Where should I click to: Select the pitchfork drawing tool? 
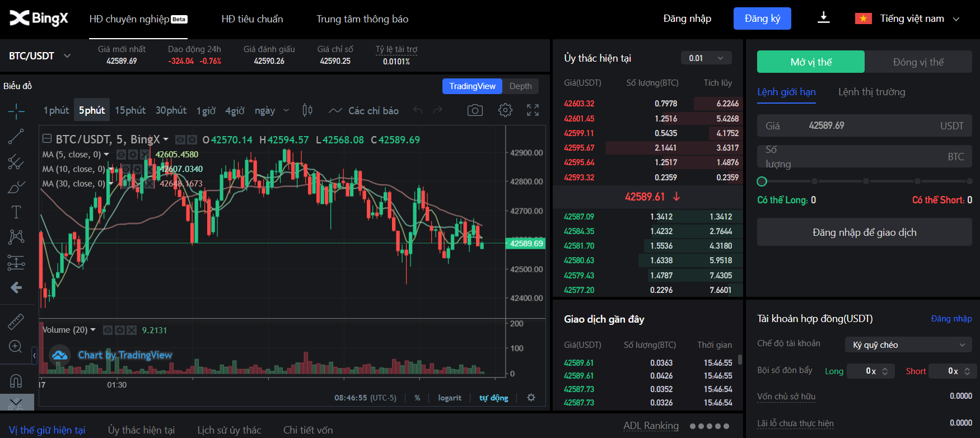click(x=16, y=162)
